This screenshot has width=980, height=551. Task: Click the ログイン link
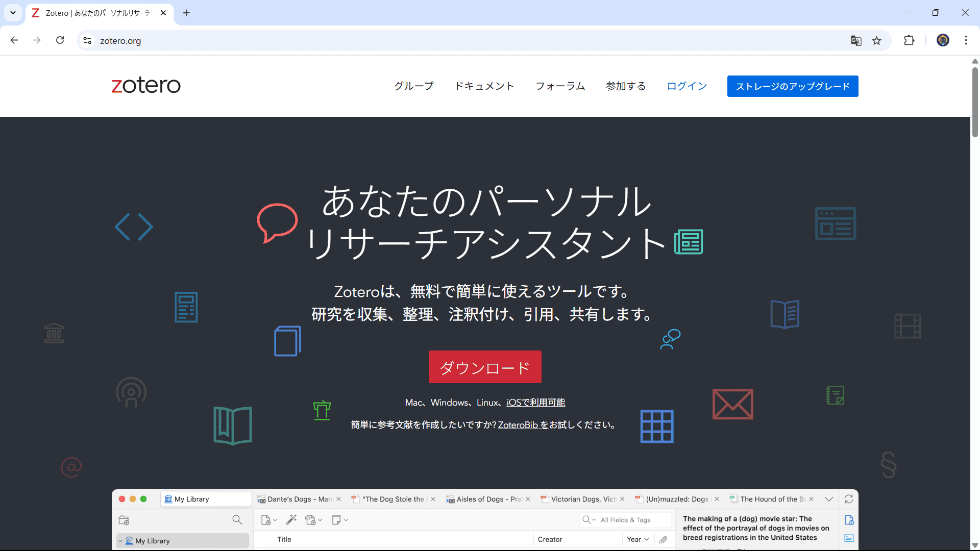point(687,86)
